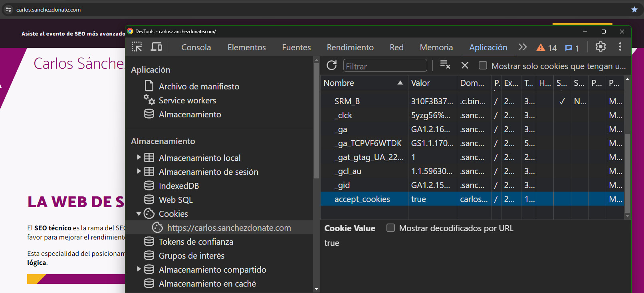Screen dimensions: 644x293
Task: Open DevTools settings gear
Action: [600, 47]
